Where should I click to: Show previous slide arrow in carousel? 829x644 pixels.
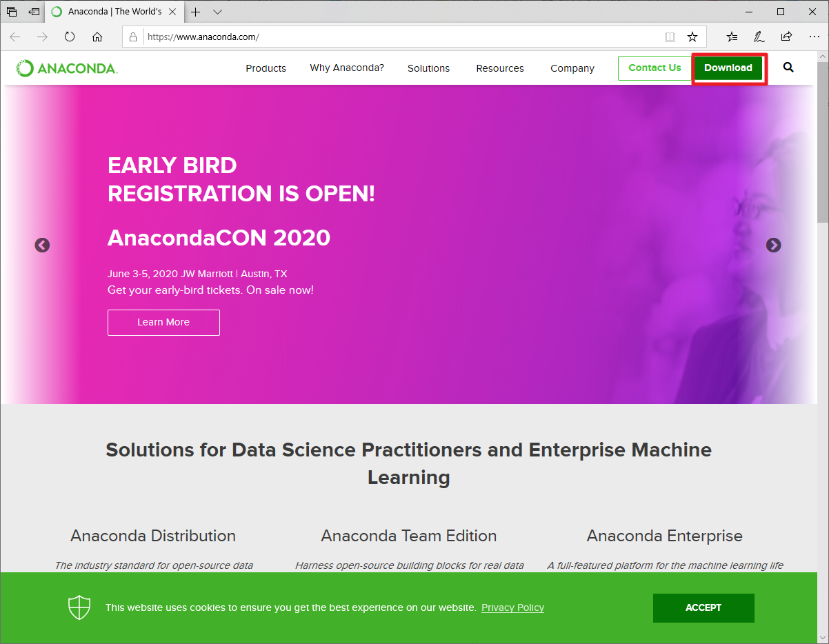tap(42, 245)
